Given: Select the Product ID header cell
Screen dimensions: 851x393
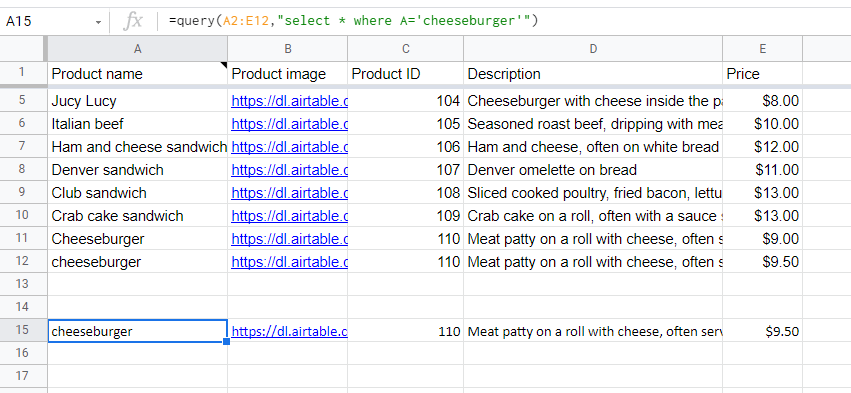Looking at the screenshot, I should (x=405, y=74).
